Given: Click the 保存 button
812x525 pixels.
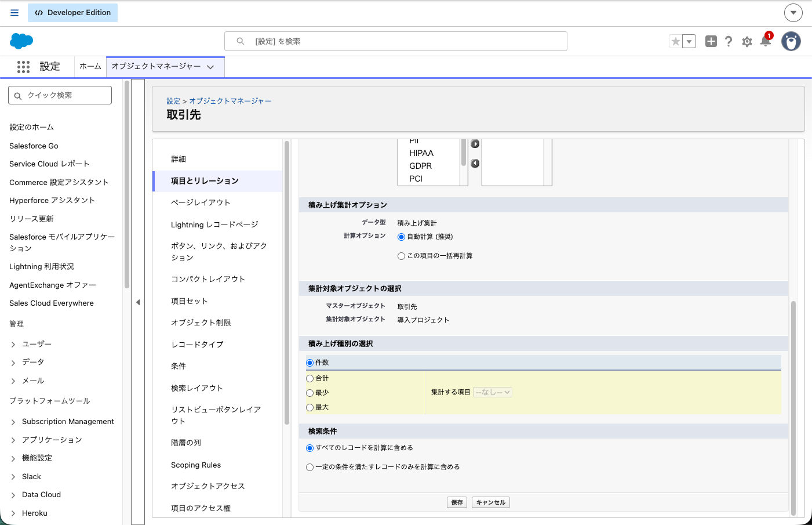Looking at the screenshot, I should coord(457,502).
